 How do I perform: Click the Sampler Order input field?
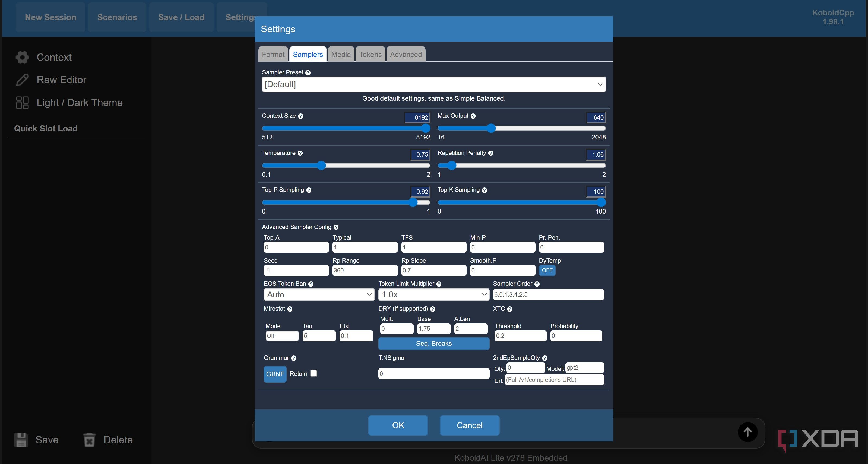point(548,294)
